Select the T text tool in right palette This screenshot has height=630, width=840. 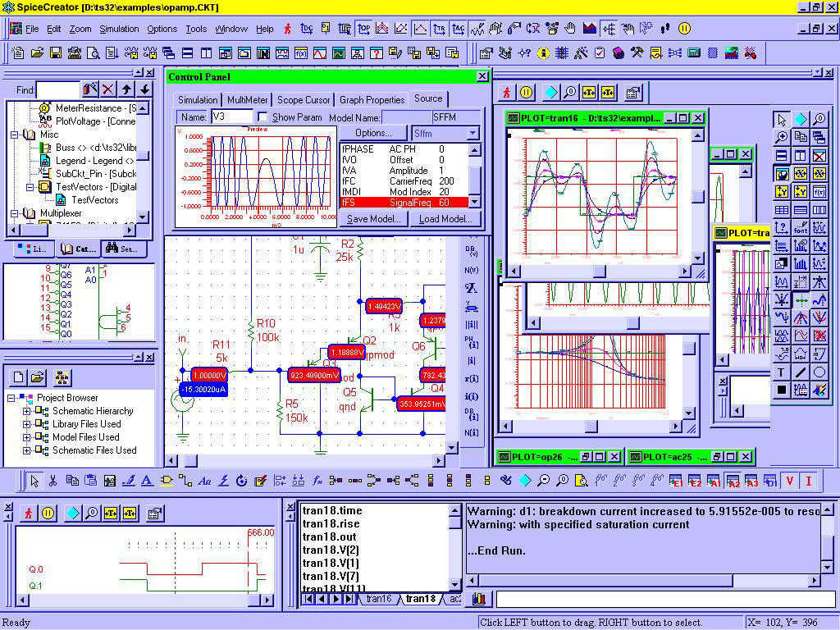coord(781,372)
